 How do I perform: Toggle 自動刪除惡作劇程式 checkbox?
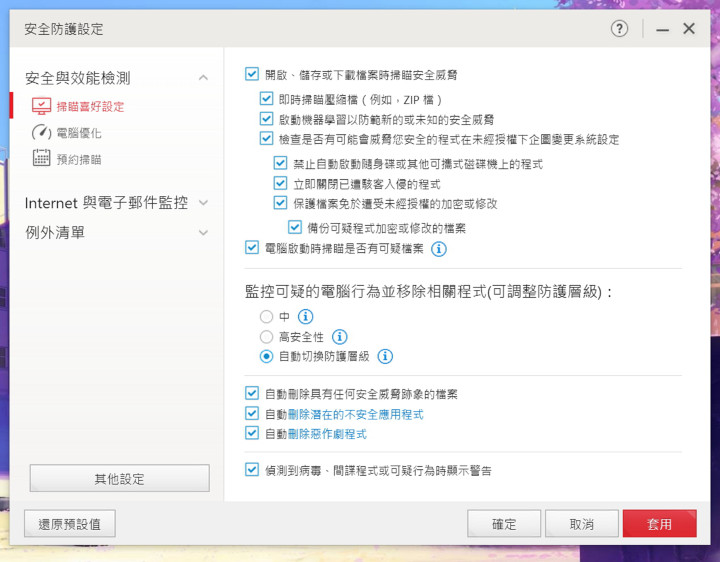point(252,433)
